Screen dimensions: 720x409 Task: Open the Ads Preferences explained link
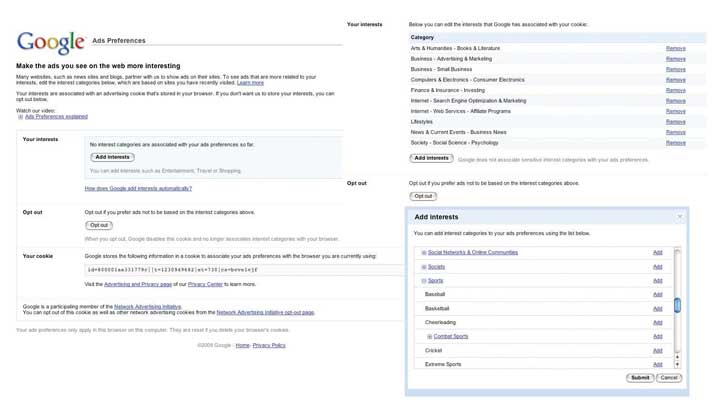tap(56, 117)
